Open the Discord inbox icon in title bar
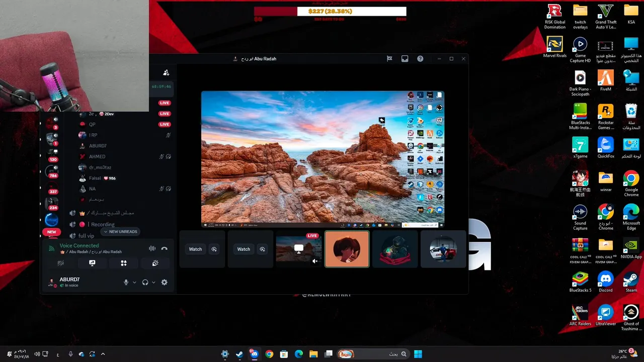Screen dimensions: 644x362 pyautogui.click(x=405, y=59)
